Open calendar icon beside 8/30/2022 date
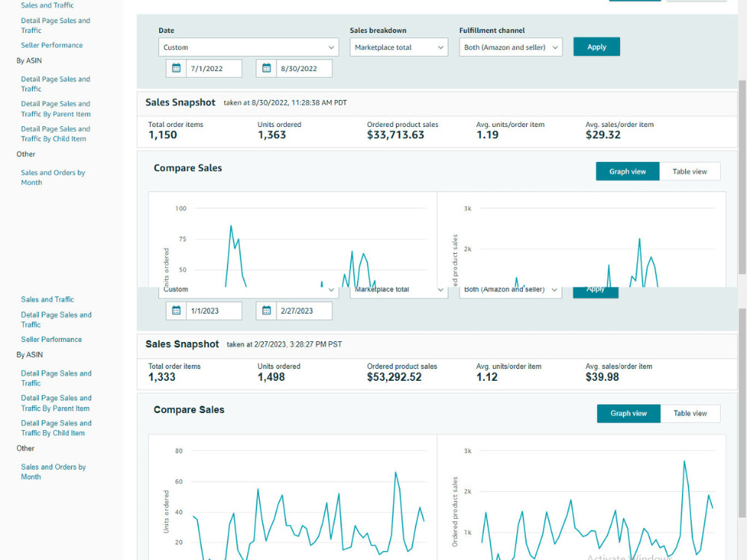The height and width of the screenshot is (560, 747). [x=267, y=68]
